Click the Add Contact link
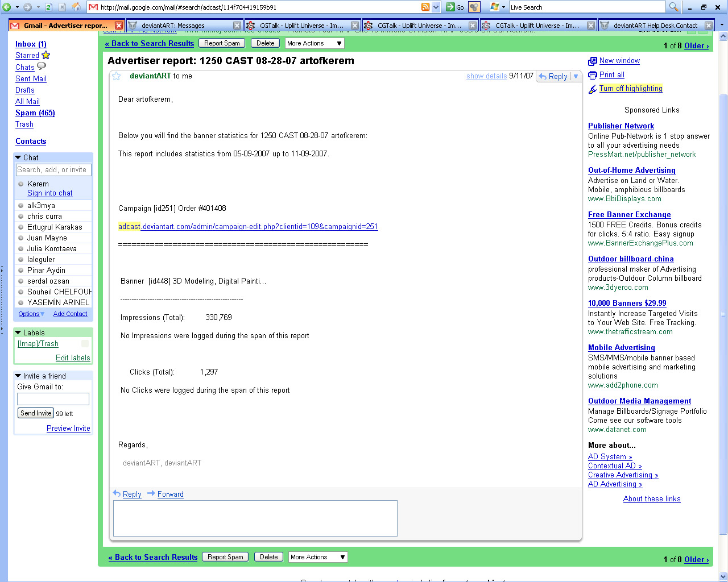The height and width of the screenshot is (582, 728). pos(71,314)
